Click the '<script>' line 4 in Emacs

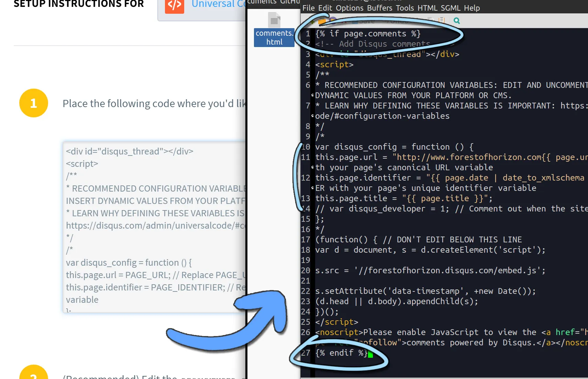[334, 65]
